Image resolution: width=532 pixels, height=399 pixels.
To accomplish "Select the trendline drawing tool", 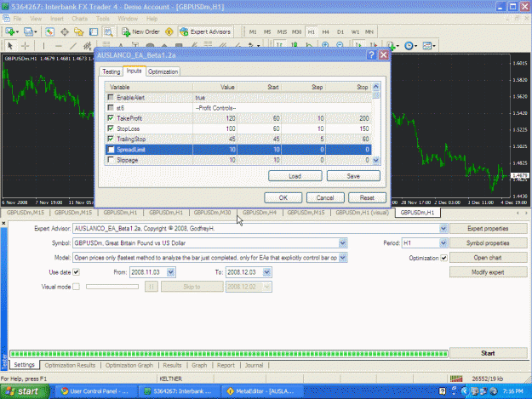I will [x=73, y=45].
